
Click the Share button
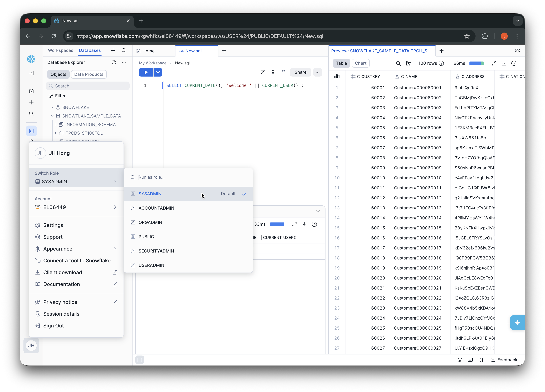(x=300, y=72)
